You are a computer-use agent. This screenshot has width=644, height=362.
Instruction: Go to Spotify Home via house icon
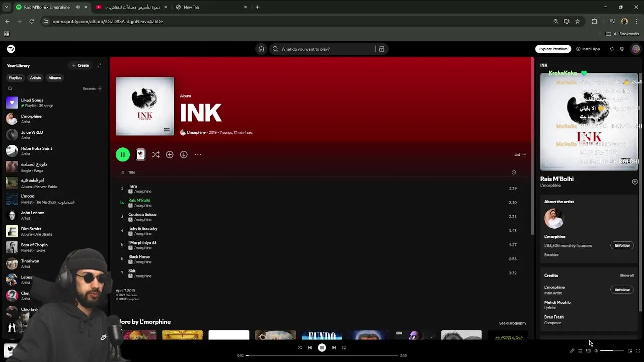[261, 49]
